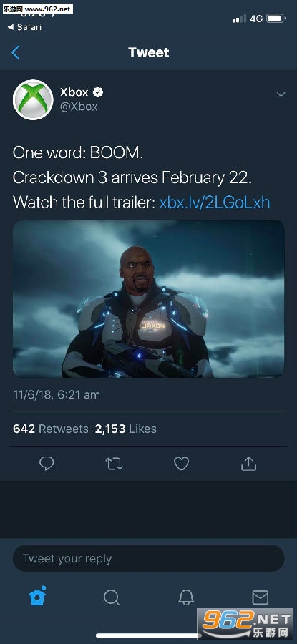Screen dimensions: 297x644
Task: Open the Notifications bell tab
Action: click(x=186, y=597)
